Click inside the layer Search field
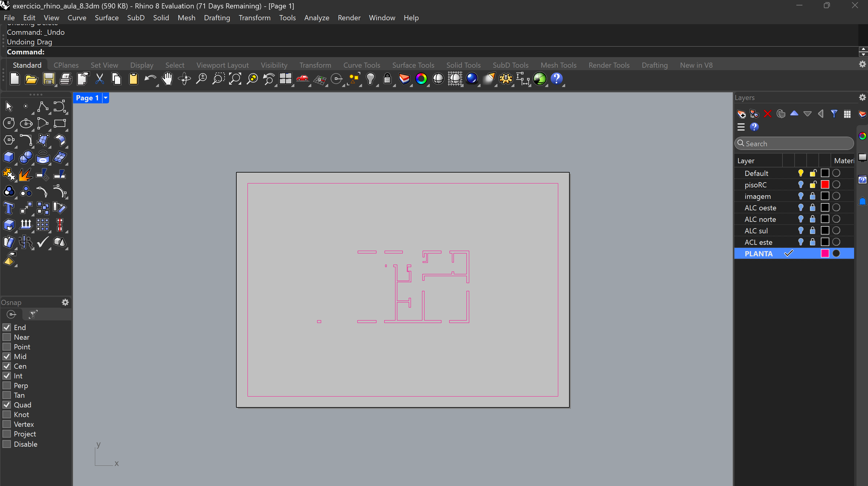 pos(794,143)
